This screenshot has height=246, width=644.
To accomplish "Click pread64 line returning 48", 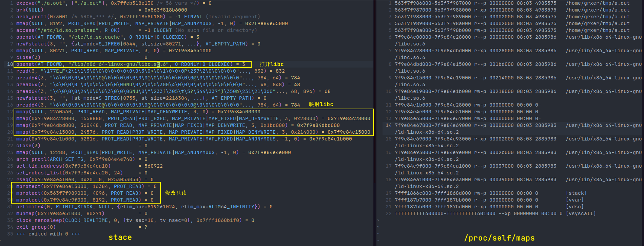I will pos(158,84).
